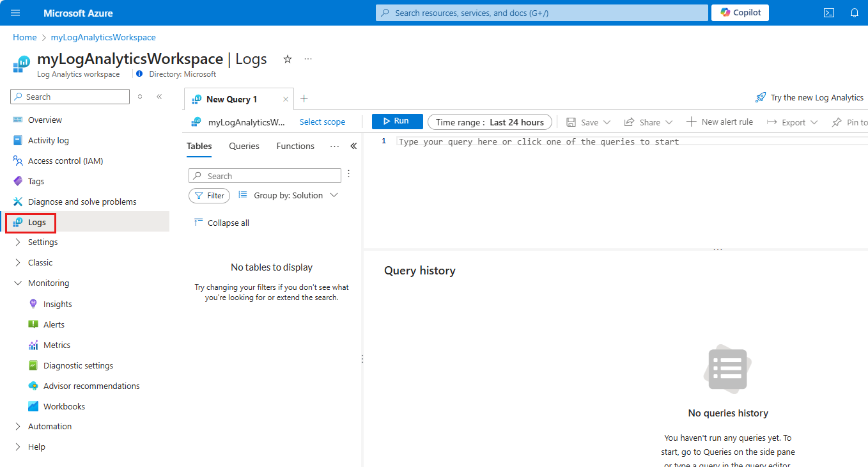Go to the Home breadcrumb
868x467 pixels.
(x=24, y=38)
